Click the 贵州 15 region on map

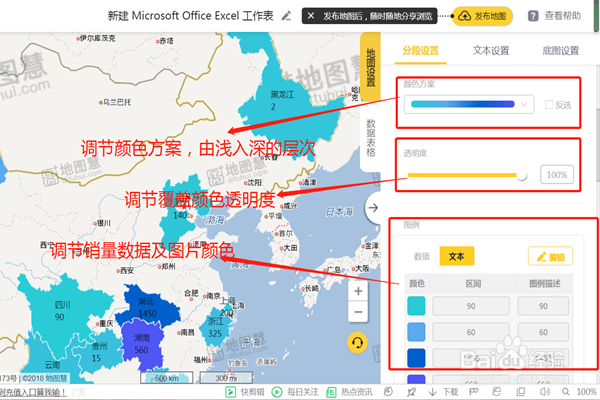(98, 352)
